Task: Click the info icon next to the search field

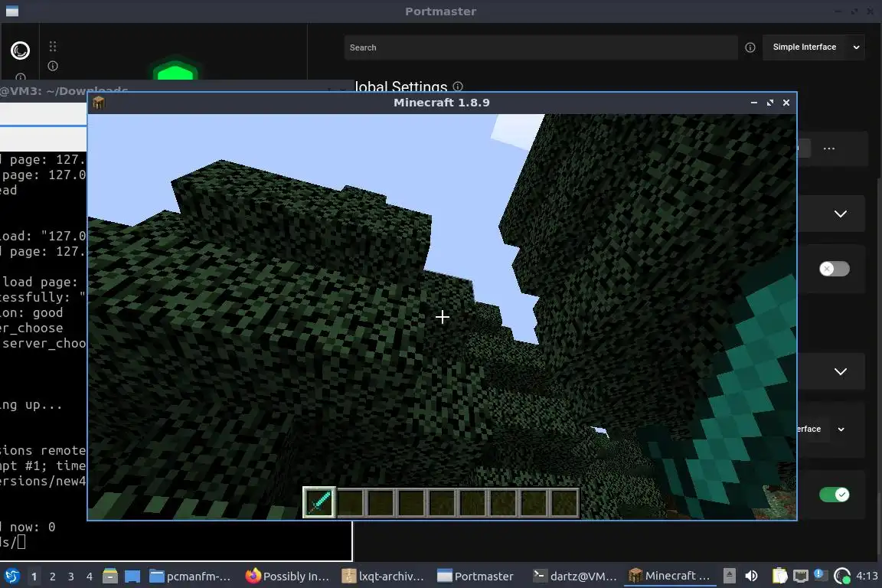Action: 750,47
